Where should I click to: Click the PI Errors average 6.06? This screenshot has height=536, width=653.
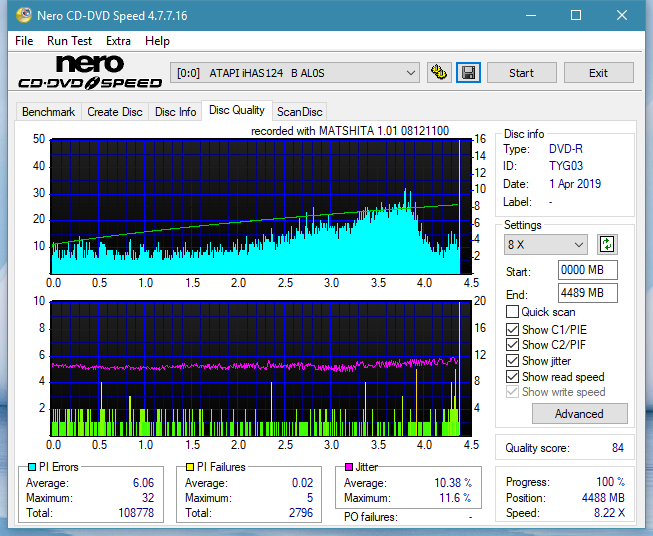click(x=143, y=482)
